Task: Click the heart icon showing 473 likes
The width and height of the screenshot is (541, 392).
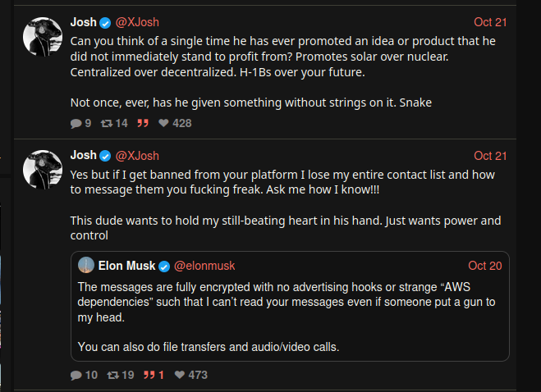Action: click(x=178, y=375)
